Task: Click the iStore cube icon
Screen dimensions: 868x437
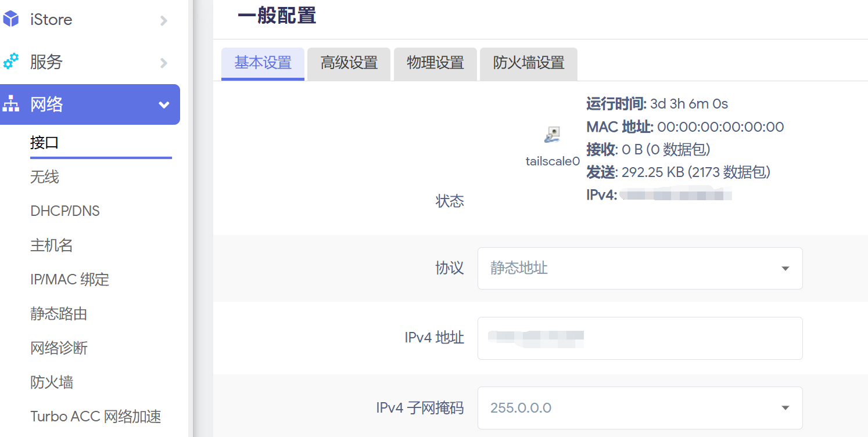Action: click(x=10, y=19)
